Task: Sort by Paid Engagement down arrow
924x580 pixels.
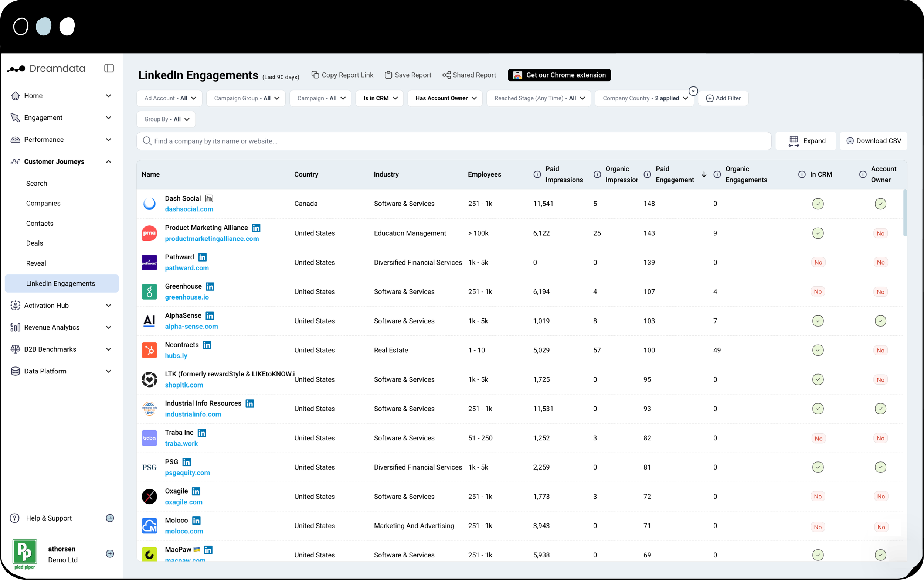Action: pyautogui.click(x=704, y=174)
